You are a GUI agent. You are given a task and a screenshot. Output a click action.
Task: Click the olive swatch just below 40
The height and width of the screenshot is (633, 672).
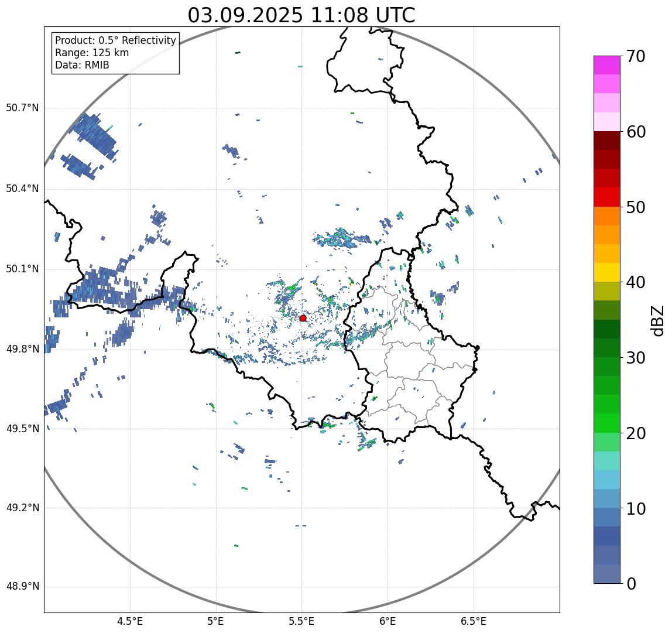[x=607, y=292]
